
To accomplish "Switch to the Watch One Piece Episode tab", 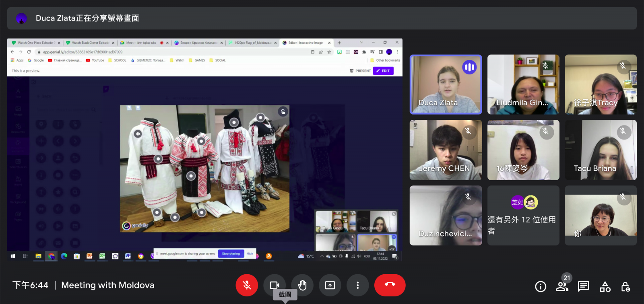I will (35, 43).
